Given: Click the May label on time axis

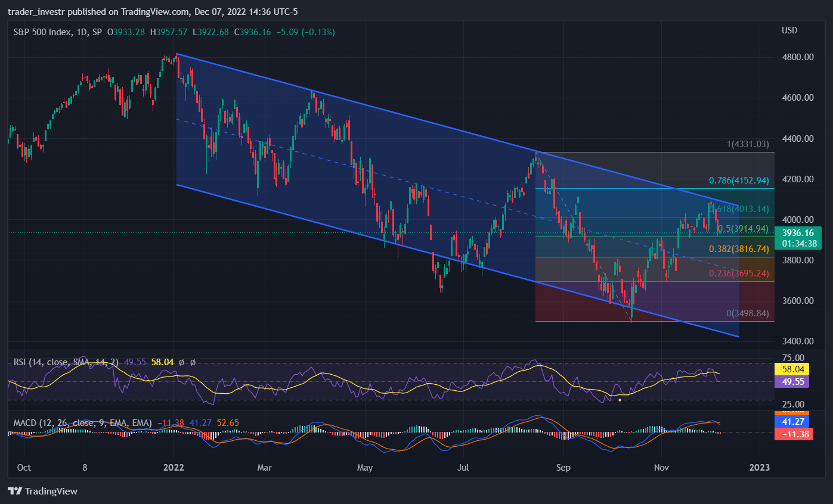Looking at the screenshot, I should [365, 468].
